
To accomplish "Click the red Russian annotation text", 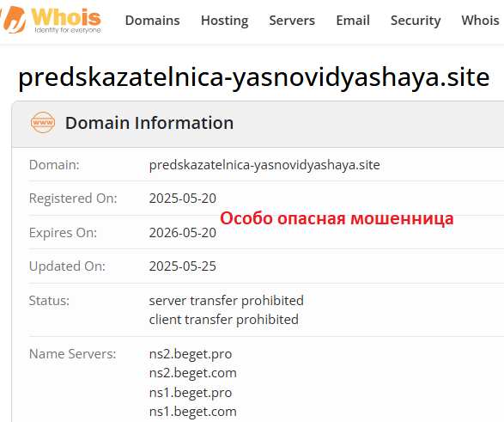I will pyautogui.click(x=337, y=218).
